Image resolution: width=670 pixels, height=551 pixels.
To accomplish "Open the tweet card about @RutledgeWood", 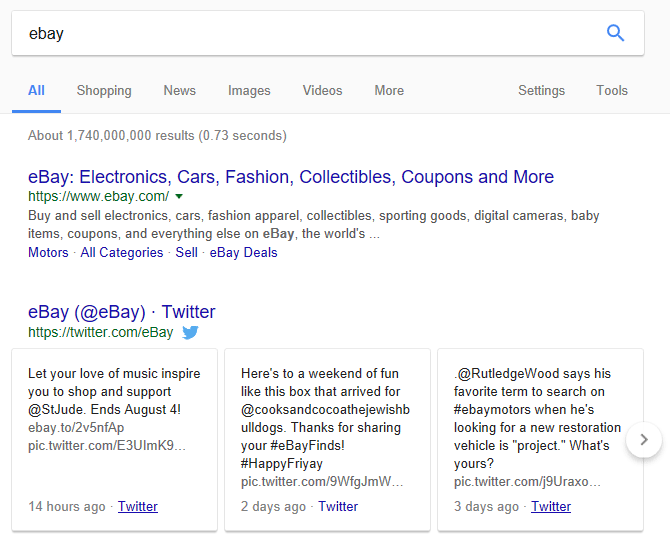I will coord(541,440).
